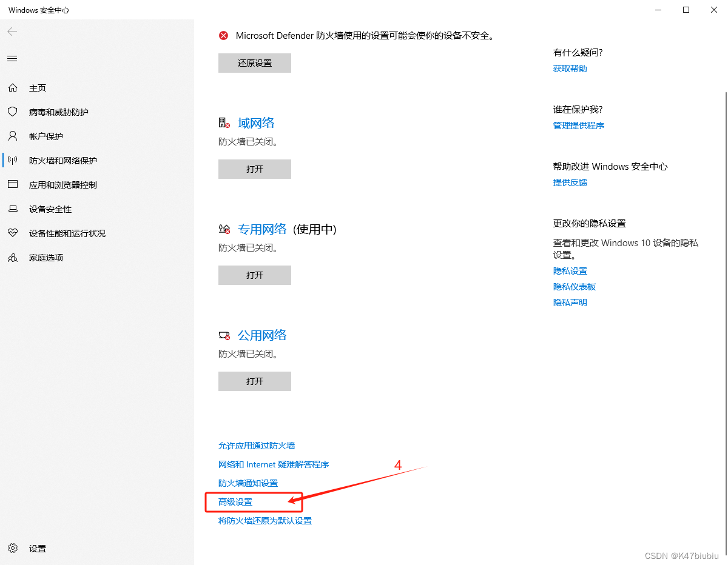Open 隐私仪表板 link
728x565 pixels.
[x=575, y=287]
